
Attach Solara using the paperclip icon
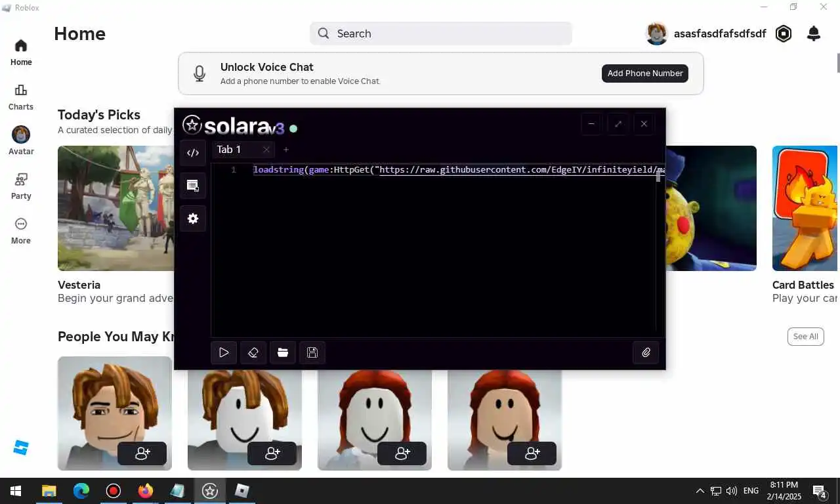(x=646, y=352)
